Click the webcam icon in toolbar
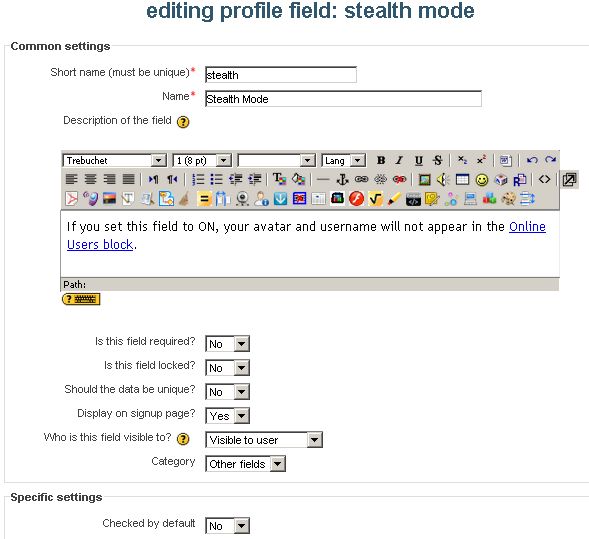This screenshot has width=589, height=539. point(242,198)
